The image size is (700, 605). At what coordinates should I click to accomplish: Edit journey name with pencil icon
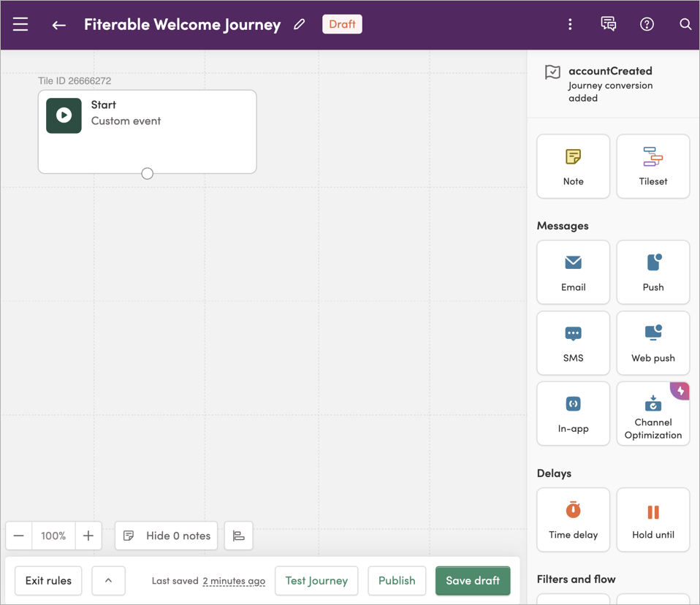tap(300, 24)
